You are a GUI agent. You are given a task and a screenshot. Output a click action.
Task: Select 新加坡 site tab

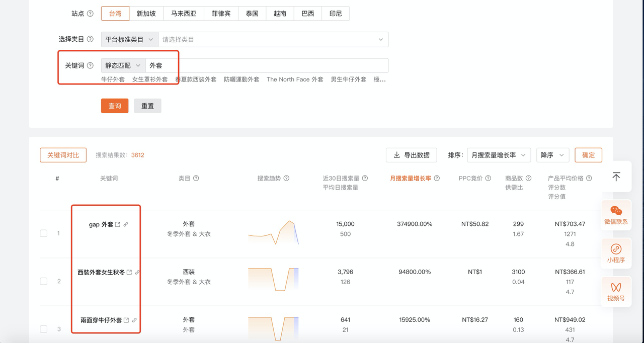[x=146, y=14]
